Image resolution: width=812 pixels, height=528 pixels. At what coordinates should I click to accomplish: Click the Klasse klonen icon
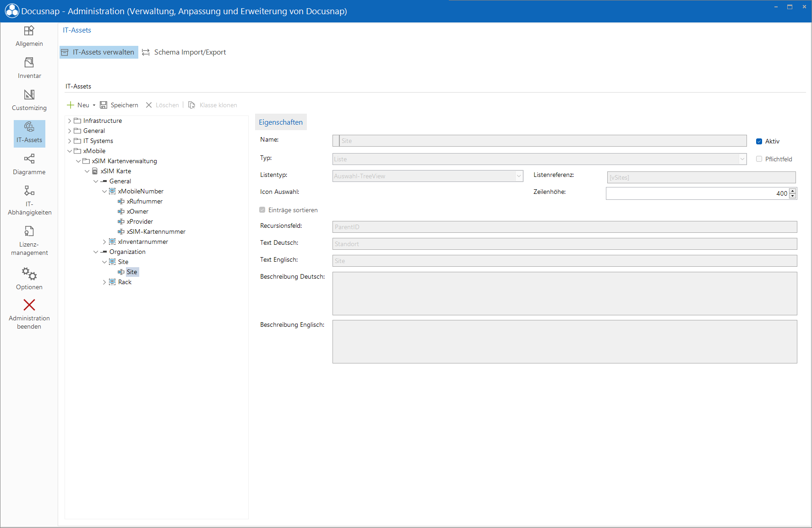coord(192,105)
